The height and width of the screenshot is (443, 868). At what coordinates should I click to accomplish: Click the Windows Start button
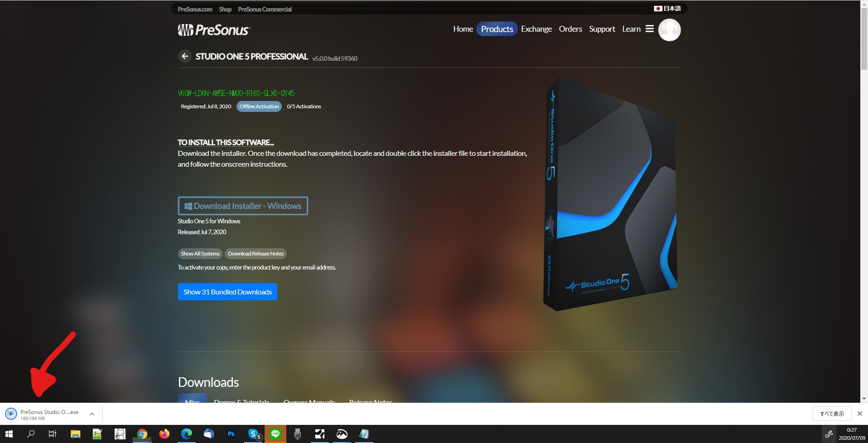[9, 434]
